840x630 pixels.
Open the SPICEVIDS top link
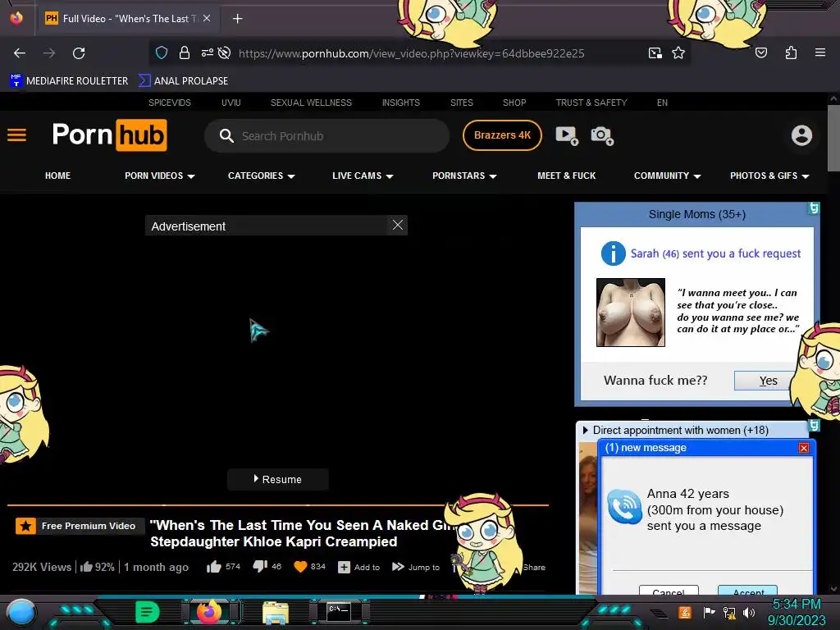[x=169, y=103]
